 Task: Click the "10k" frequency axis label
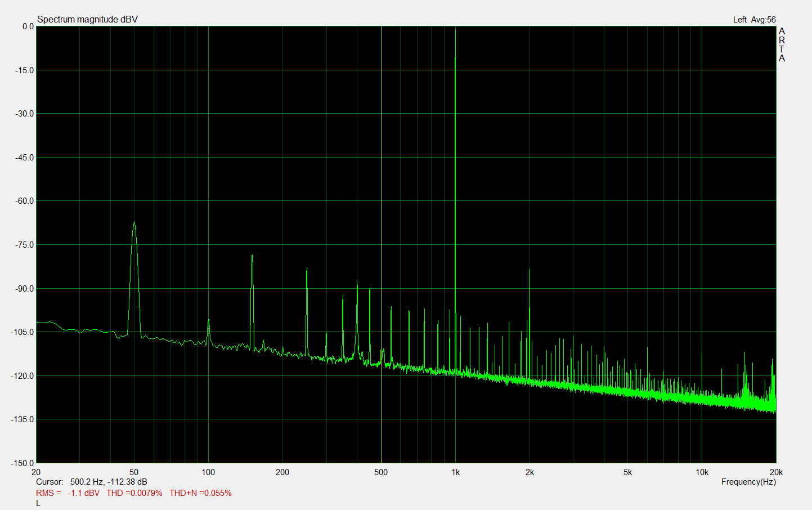702,472
